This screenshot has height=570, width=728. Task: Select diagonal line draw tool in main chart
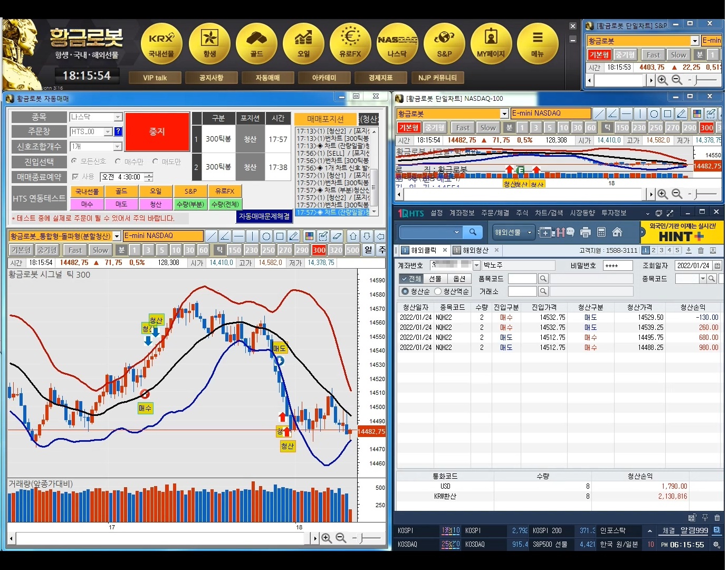211,236
